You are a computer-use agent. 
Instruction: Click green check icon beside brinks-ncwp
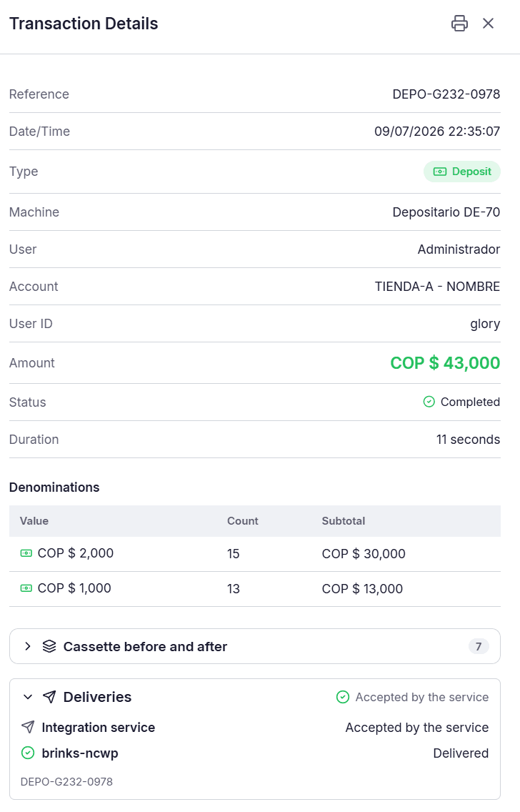pyautogui.click(x=28, y=753)
